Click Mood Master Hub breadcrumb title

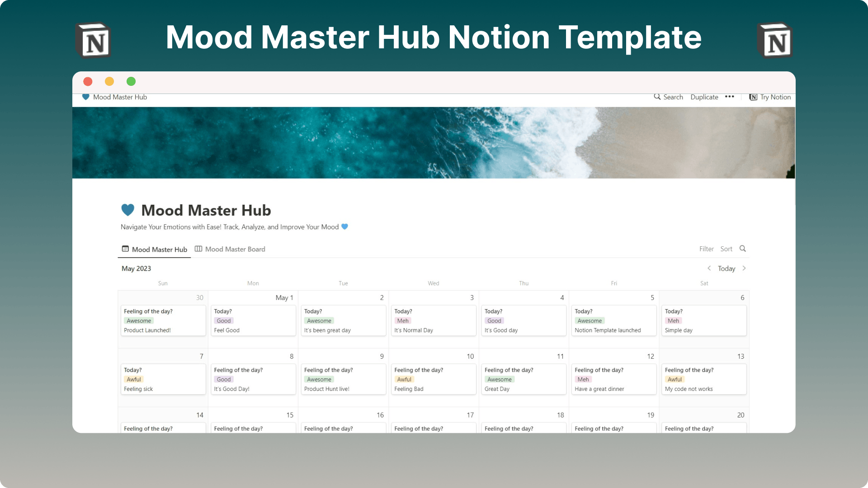point(120,97)
